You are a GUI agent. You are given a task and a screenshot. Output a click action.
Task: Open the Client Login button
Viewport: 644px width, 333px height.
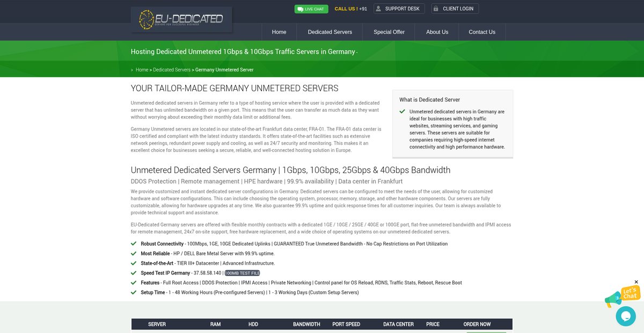pyautogui.click(x=455, y=9)
